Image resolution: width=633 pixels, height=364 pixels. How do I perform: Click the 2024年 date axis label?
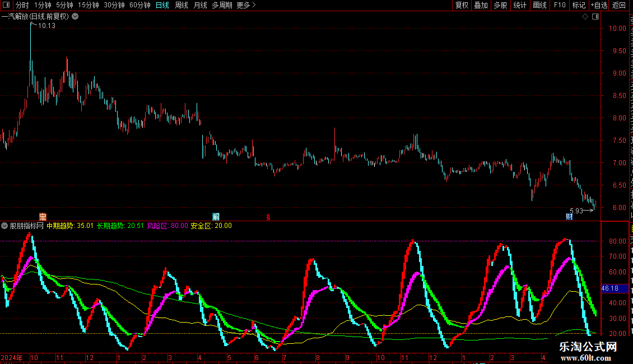pyautogui.click(x=12, y=357)
